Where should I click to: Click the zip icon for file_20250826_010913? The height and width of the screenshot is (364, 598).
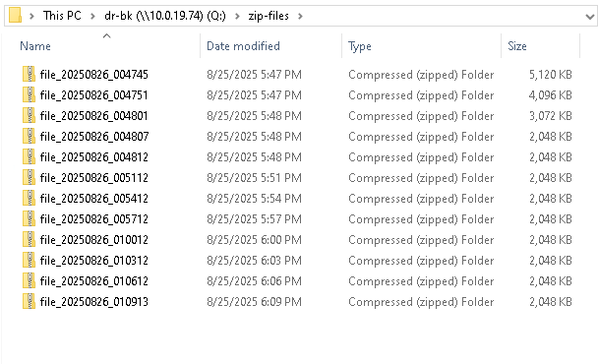29,301
